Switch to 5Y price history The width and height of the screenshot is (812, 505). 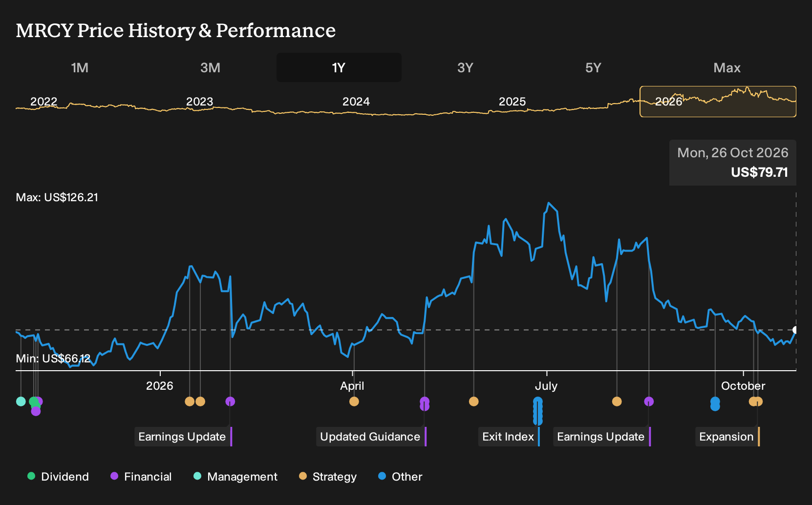point(593,67)
